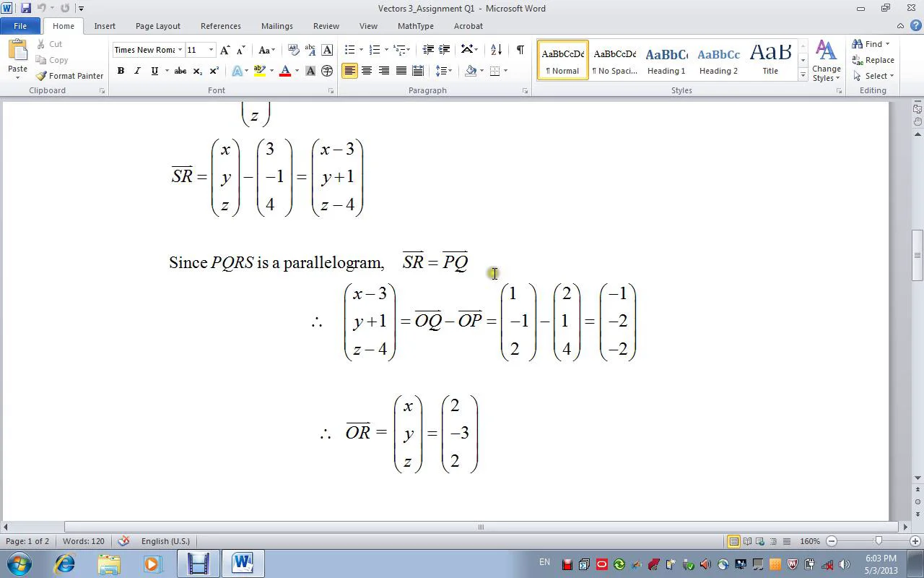The height and width of the screenshot is (578, 924).
Task: Apply subscript formatting
Action: [197, 71]
